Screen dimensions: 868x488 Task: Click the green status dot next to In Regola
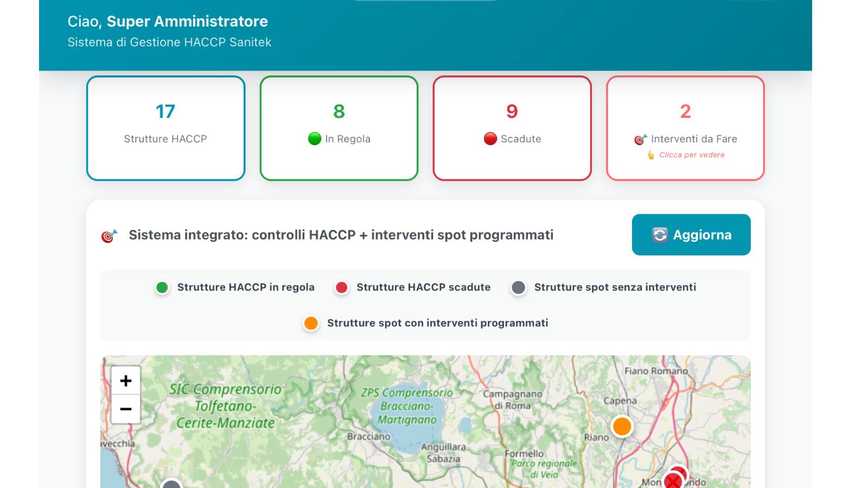(x=315, y=138)
